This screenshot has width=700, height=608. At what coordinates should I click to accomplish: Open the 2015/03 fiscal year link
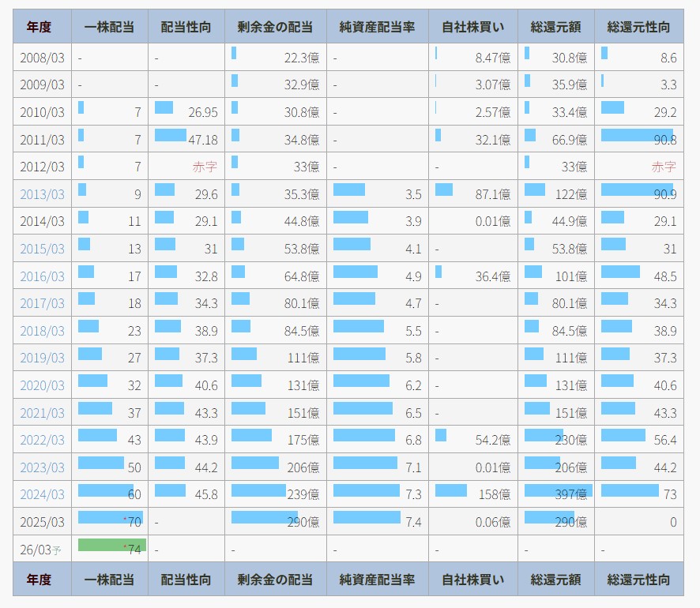click(x=43, y=249)
